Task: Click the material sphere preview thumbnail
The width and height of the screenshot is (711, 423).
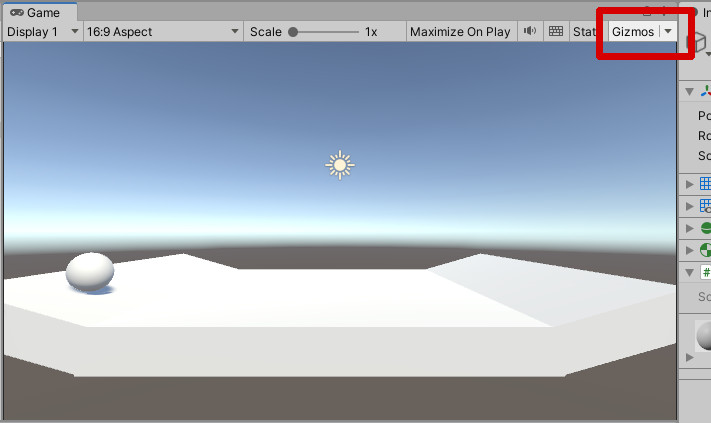Action: point(704,335)
